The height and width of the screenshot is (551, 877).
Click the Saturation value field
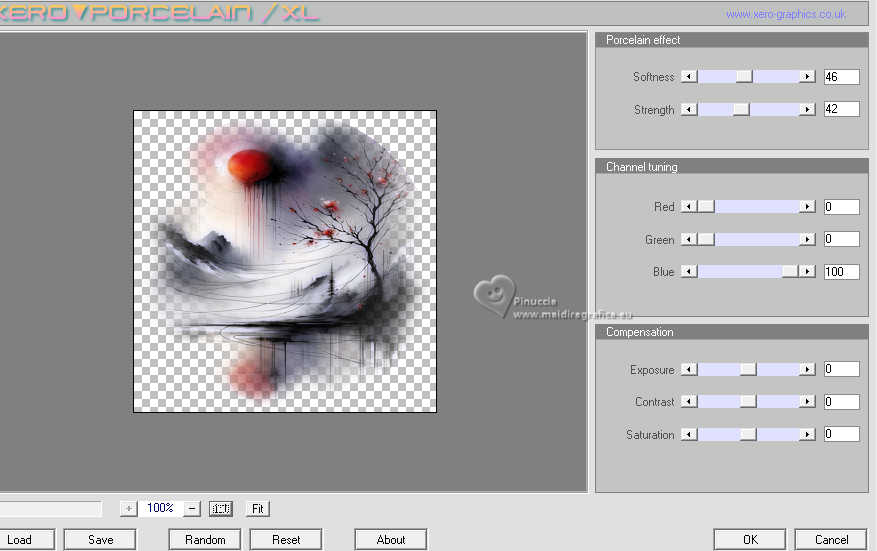(x=841, y=434)
